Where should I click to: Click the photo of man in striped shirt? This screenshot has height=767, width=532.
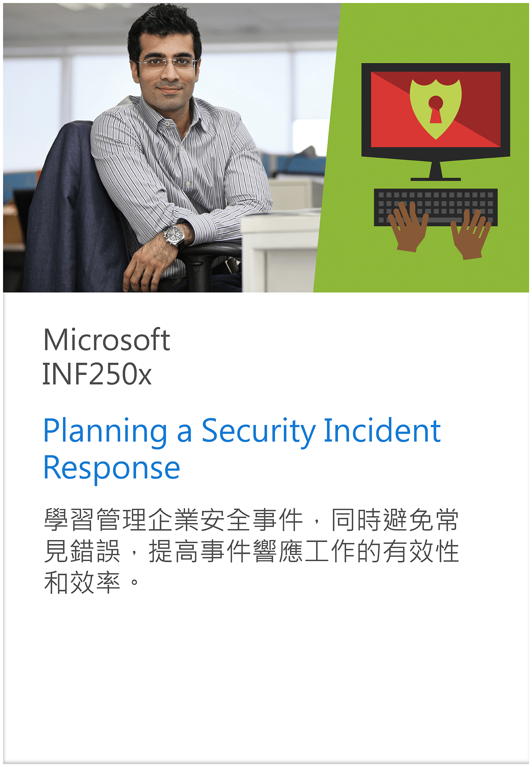point(159,148)
